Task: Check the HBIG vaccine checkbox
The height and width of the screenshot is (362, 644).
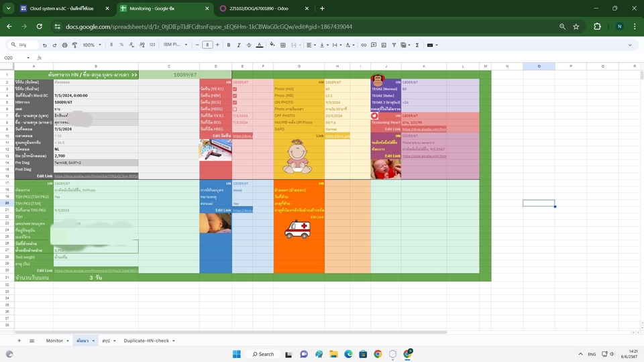Action: (235, 109)
